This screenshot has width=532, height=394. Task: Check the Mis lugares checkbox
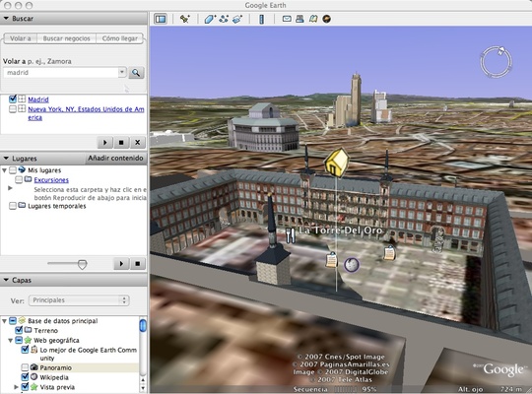pyautogui.click(x=13, y=170)
